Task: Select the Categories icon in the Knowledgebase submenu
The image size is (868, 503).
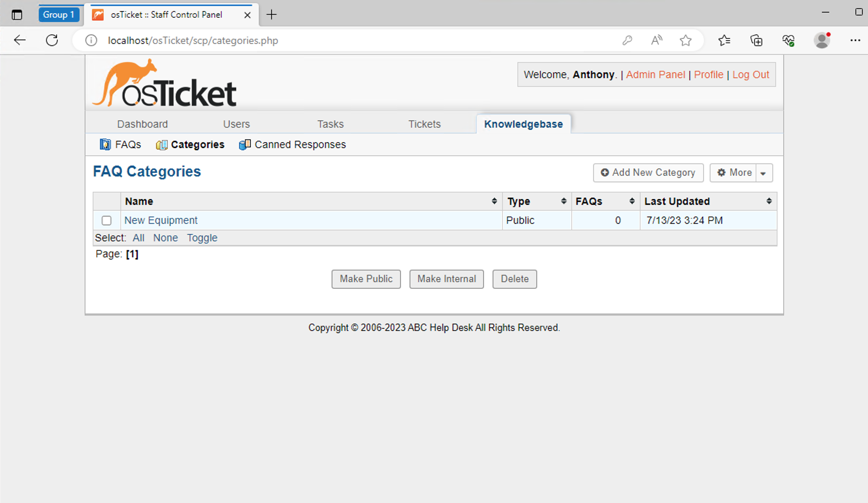Action: pos(161,145)
